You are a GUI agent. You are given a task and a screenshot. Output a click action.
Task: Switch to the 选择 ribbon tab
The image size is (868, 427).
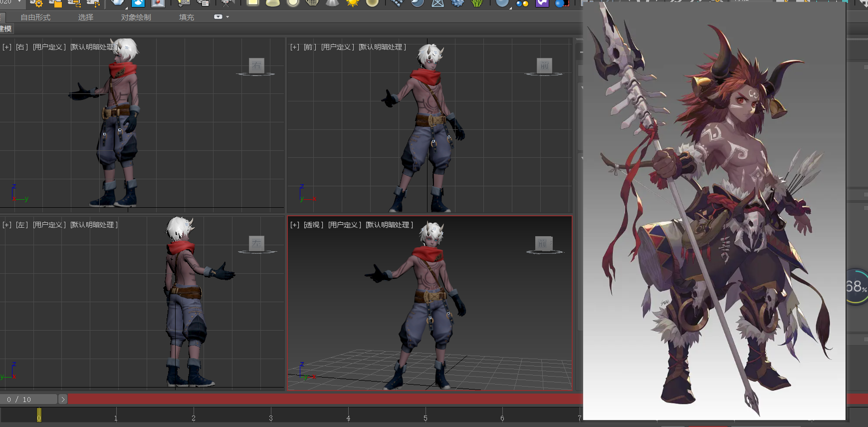(x=86, y=17)
